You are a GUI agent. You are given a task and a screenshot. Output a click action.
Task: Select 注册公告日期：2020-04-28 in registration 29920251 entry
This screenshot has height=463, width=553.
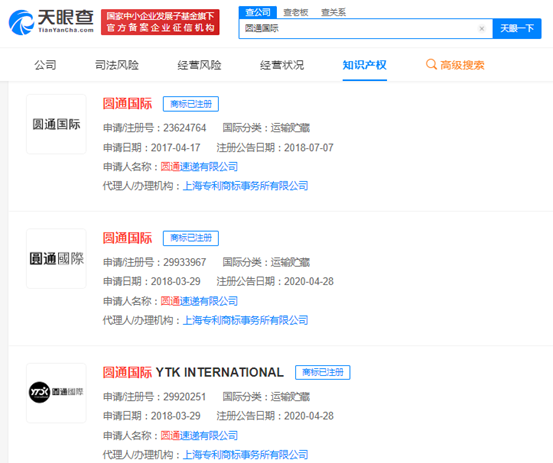(275, 416)
